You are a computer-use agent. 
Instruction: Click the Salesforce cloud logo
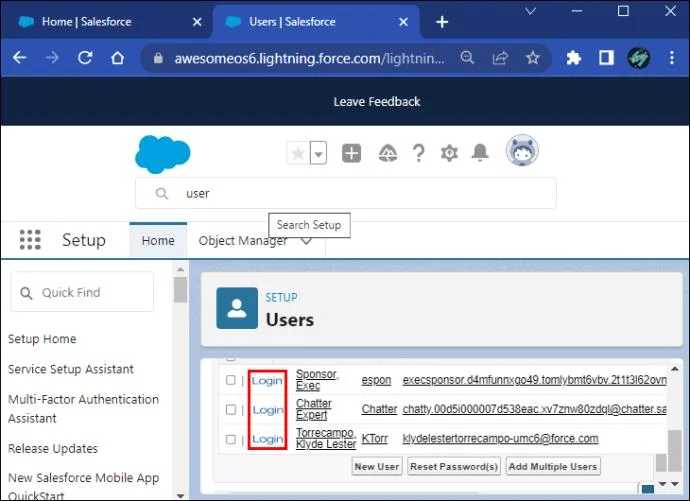click(162, 154)
